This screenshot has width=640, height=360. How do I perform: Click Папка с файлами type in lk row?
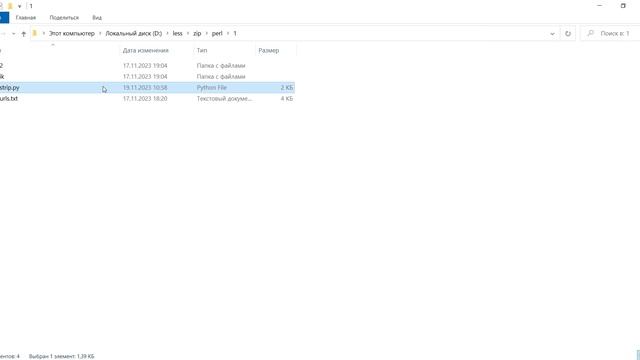click(x=221, y=76)
